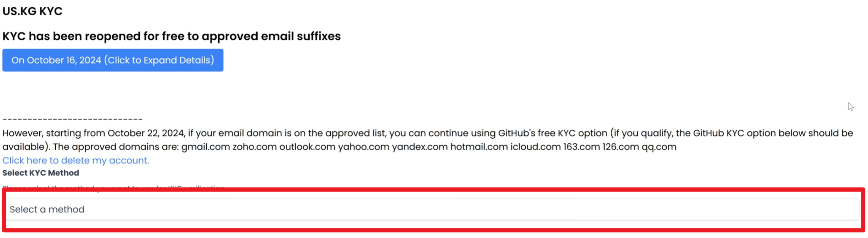The image size is (868, 238).
Task: Expand the October 16, 2024 details button
Action: pos(113,60)
